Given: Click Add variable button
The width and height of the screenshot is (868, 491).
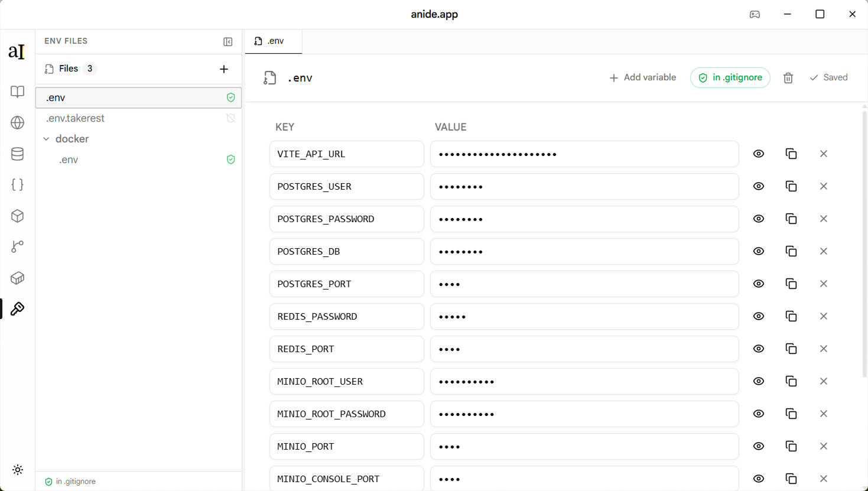Looking at the screenshot, I should click(642, 77).
